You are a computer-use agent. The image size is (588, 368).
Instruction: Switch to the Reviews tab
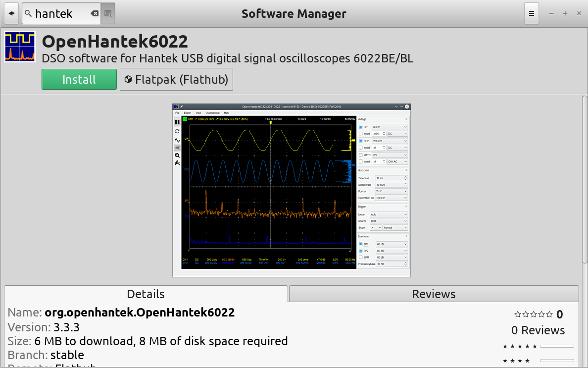[434, 294]
